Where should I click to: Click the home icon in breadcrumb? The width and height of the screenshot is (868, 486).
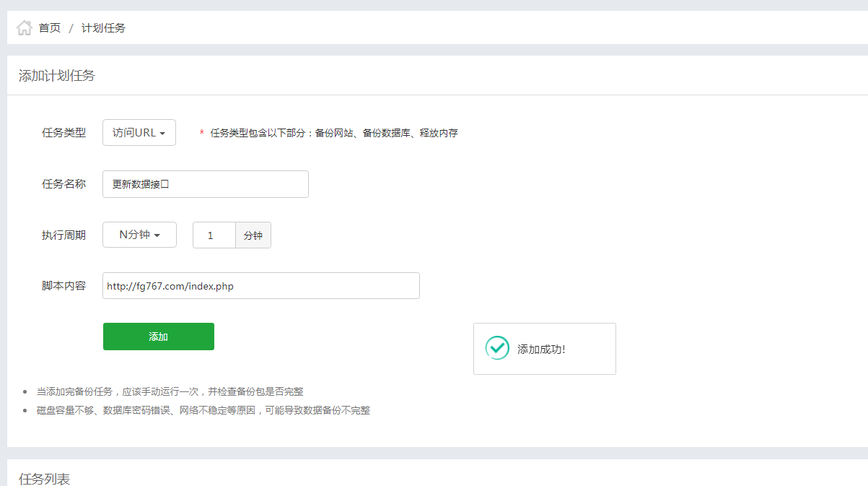24,28
